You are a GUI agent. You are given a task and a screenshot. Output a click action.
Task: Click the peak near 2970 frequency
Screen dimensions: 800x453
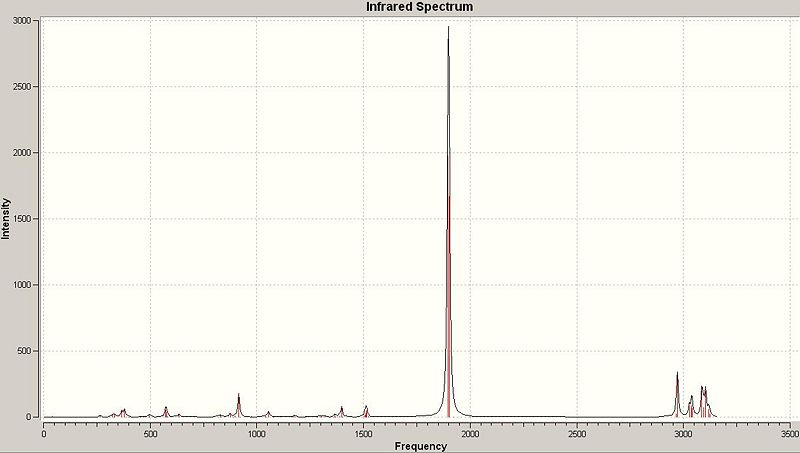point(677,394)
